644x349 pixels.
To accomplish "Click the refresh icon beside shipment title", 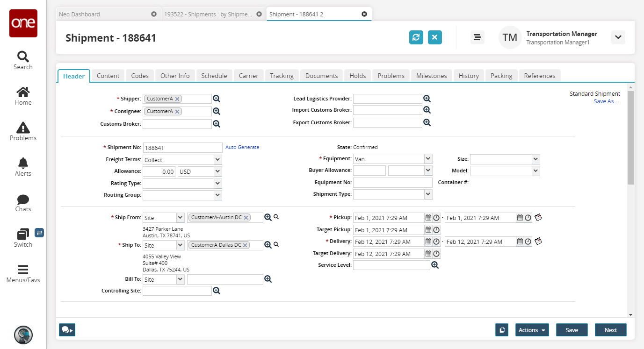I will [416, 37].
